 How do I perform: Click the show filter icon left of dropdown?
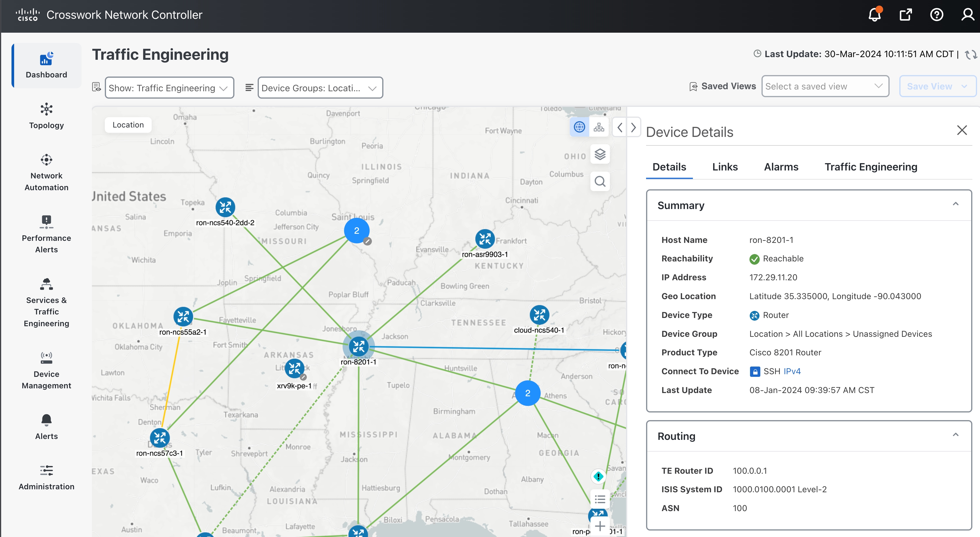click(97, 87)
